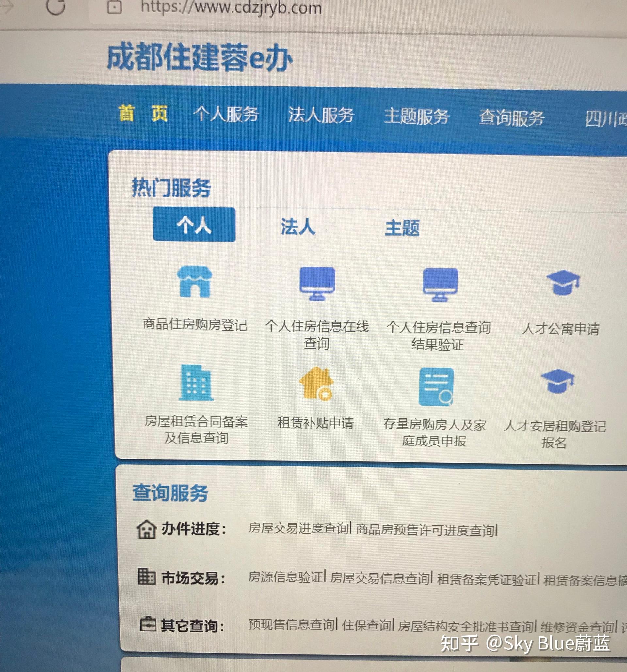Image resolution: width=627 pixels, height=672 pixels.
Task: Click the 办件进度 category label
Action: click(x=193, y=529)
